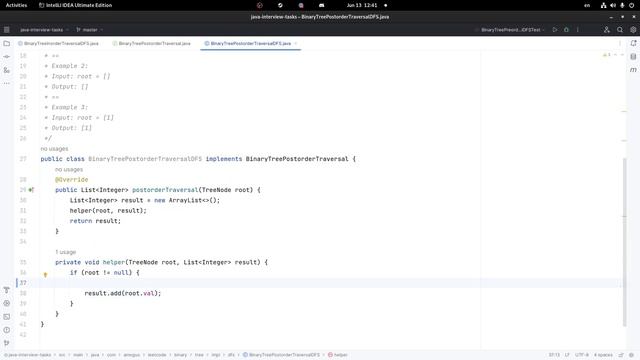Open the Git tool window
Screen dimensions: 640x360
tap(7, 343)
